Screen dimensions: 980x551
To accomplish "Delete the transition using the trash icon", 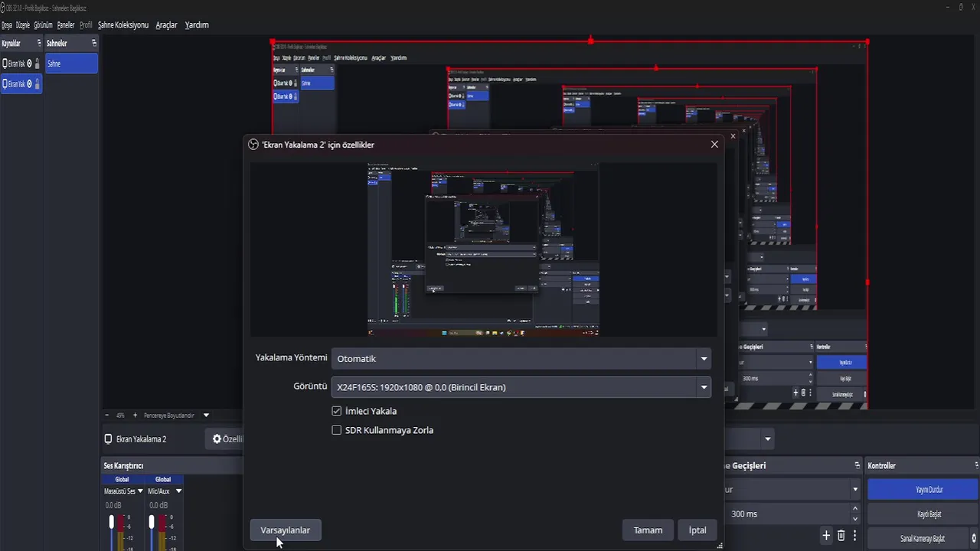I will click(x=841, y=536).
